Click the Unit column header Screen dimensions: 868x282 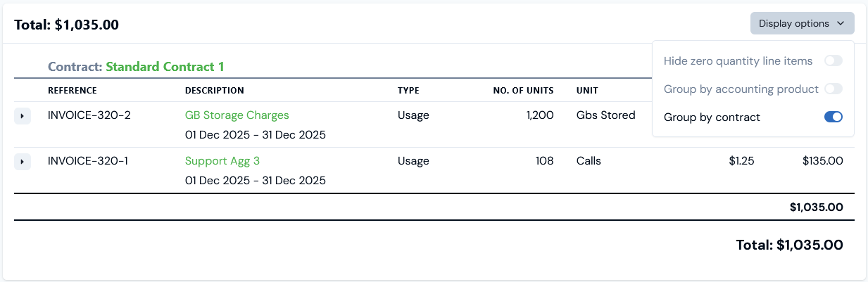click(x=586, y=91)
